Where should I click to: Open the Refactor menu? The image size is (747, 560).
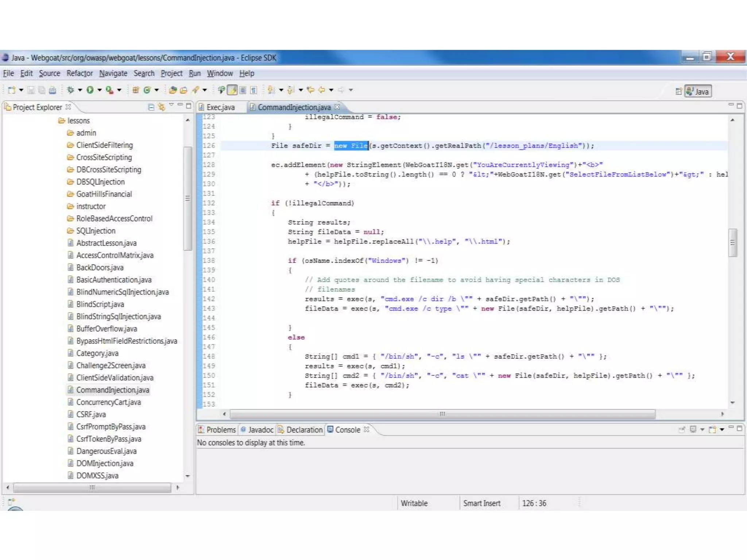pyautogui.click(x=79, y=73)
